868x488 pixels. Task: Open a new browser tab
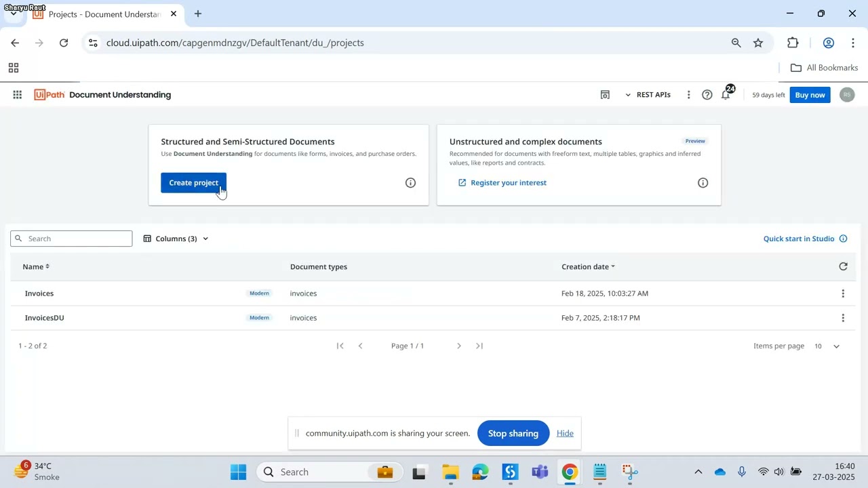(x=198, y=14)
